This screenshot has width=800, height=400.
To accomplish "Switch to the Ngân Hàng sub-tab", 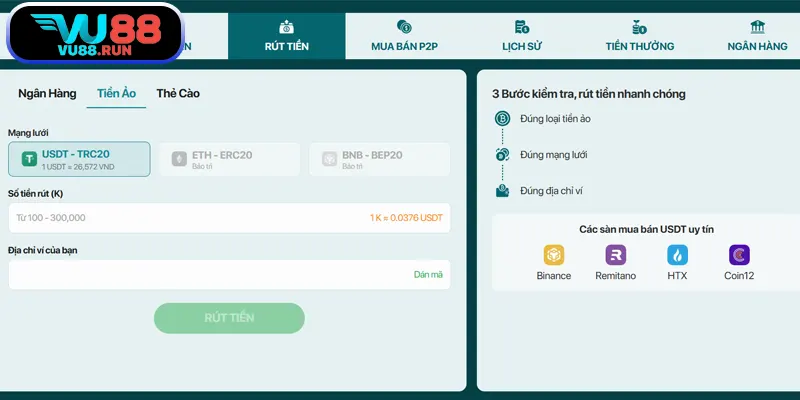I will click(x=47, y=93).
